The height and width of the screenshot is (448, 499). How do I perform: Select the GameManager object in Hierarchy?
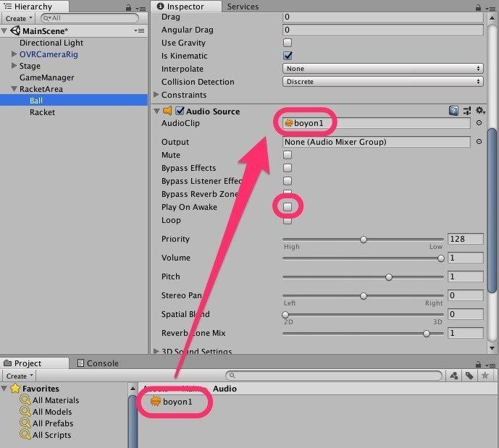tap(46, 77)
